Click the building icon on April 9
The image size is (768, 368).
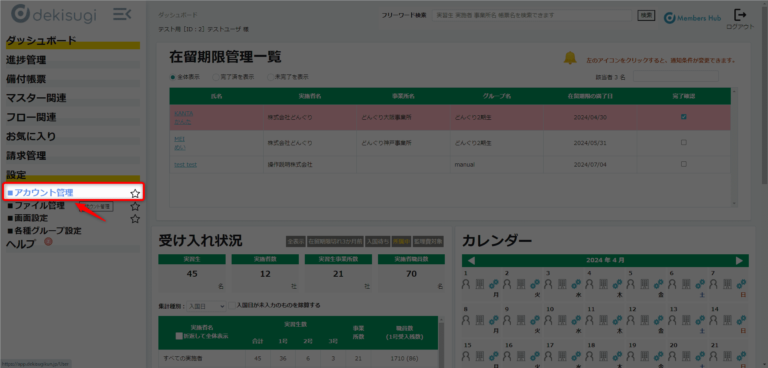[521, 319]
